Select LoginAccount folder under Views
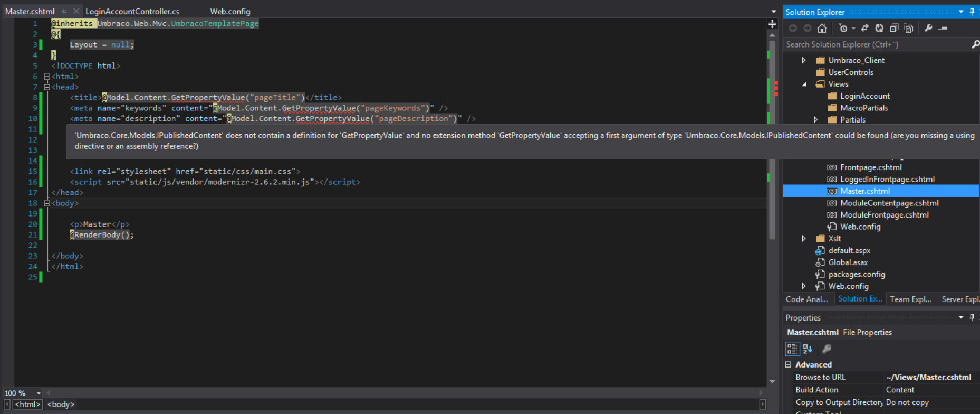The width and height of the screenshot is (980, 414). [865, 96]
